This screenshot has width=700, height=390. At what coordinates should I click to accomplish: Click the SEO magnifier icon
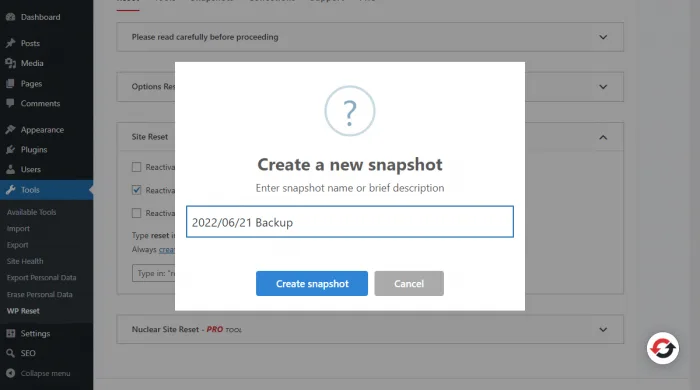click(11, 353)
